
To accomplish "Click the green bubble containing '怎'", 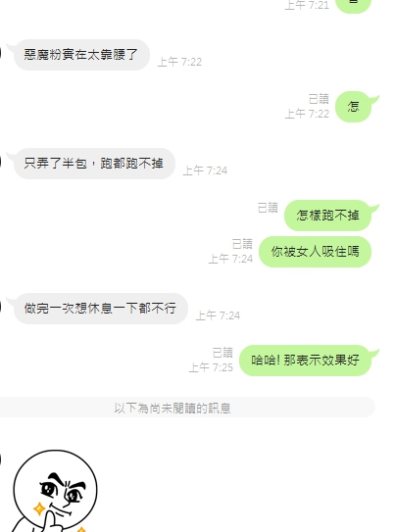I will 353,107.
